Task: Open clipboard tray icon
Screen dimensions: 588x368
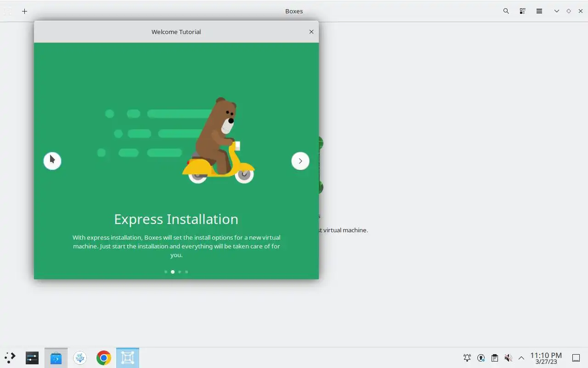Action: point(495,358)
